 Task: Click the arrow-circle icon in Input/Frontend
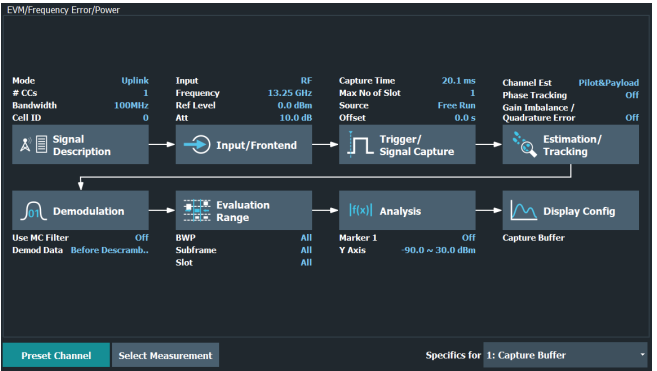[197, 145]
